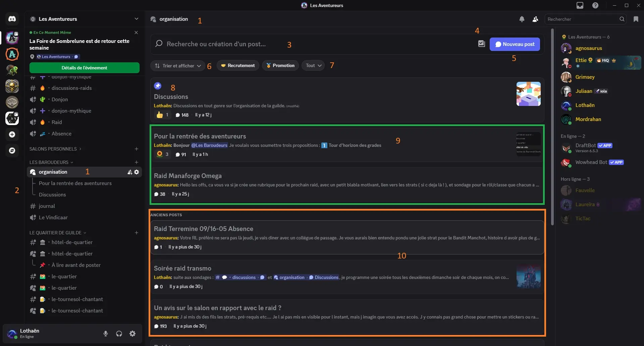Image resolution: width=644 pixels, height=346 pixels.
Task: Mute microphone in user panel
Action: coord(106,334)
